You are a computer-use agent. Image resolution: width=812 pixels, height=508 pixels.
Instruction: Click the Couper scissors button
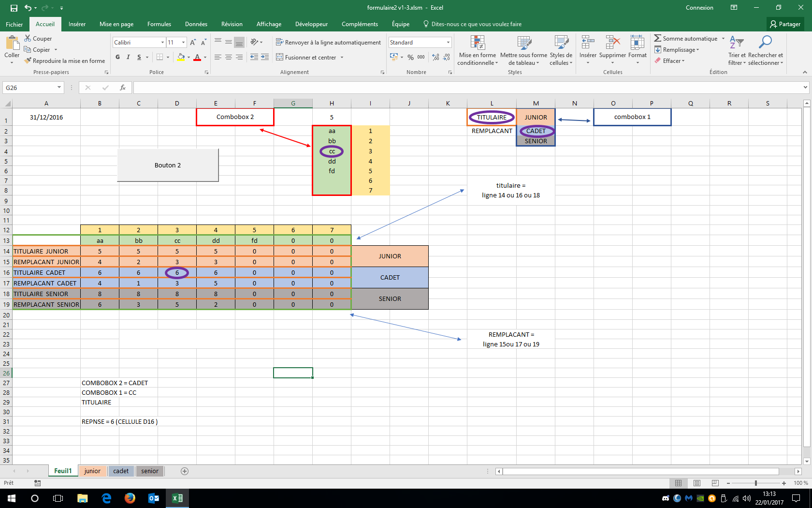(38, 39)
